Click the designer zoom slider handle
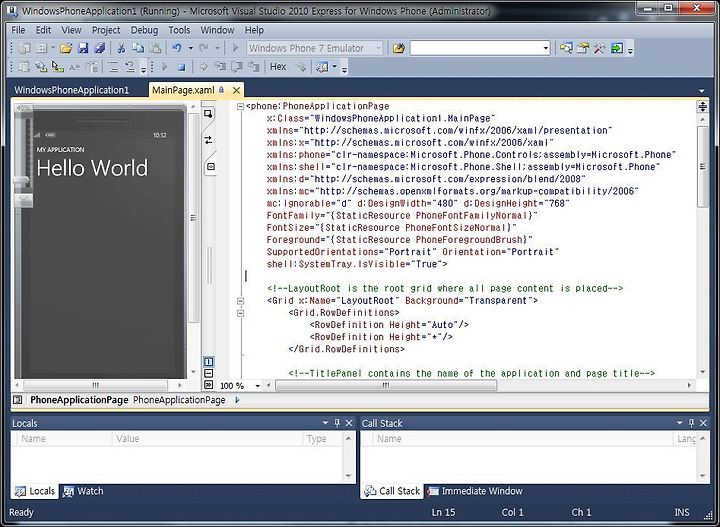 22,180
